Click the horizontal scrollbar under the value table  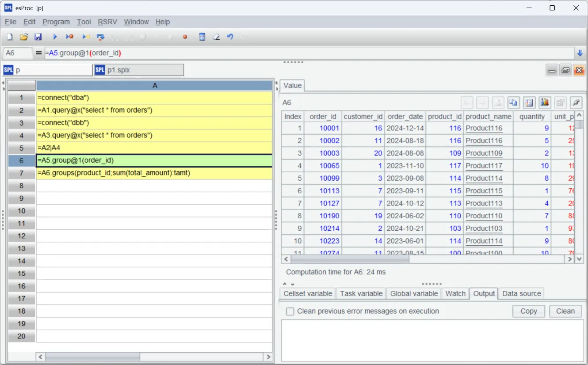(x=349, y=259)
